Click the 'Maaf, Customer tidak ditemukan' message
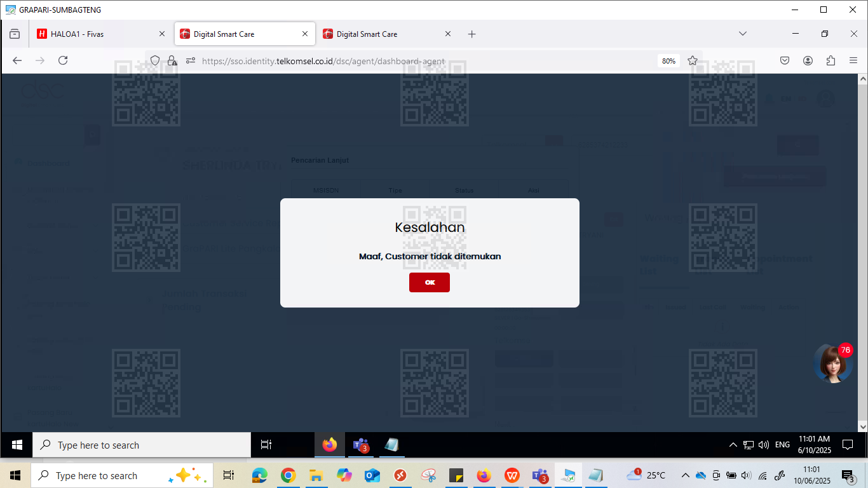The image size is (868, 488). pyautogui.click(x=430, y=256)
